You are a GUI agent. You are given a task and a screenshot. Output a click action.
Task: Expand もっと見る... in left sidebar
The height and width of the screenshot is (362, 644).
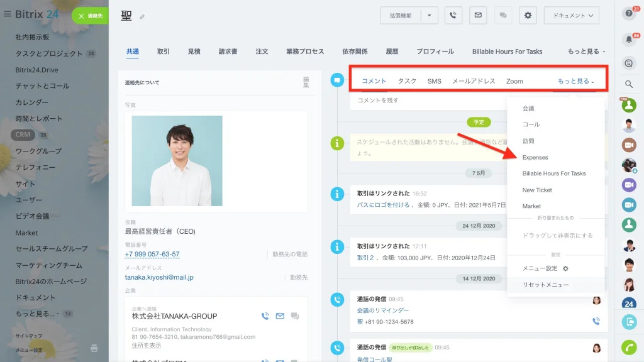[37, 314]
